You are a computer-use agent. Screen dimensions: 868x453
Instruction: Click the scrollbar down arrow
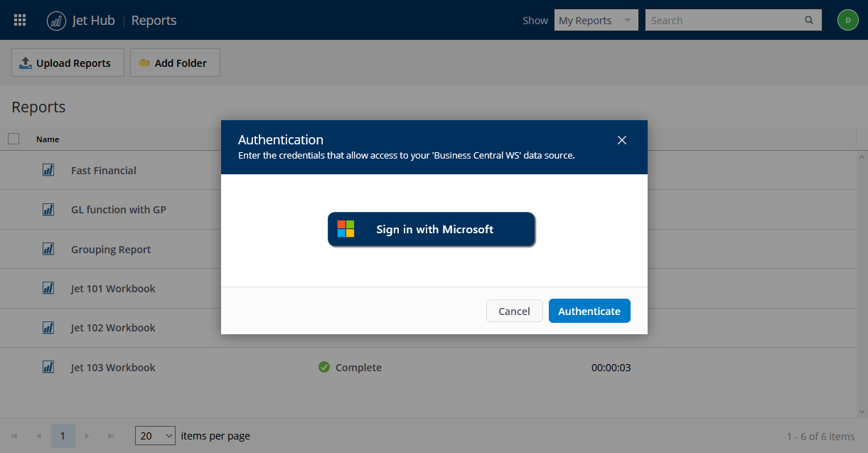pyautogui.click(x=862, y=412)
